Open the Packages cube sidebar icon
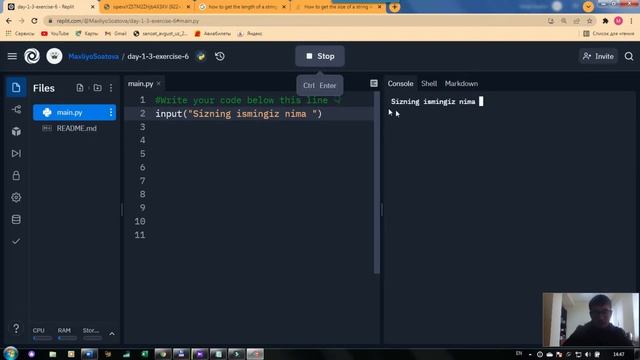Viewport: 640px width, 360px height. pyautogui.click(x=16, y=131)
